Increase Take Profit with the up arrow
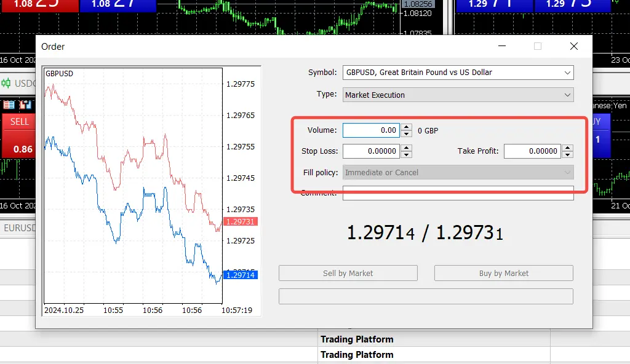The height and width of the screenshot is (364, 630). tap(567, 148)
